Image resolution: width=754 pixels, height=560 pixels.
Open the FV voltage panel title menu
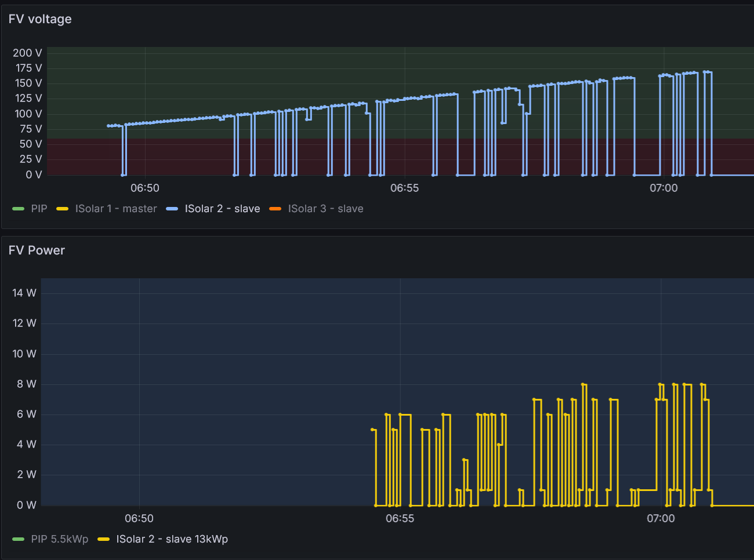tap(40, 19)
